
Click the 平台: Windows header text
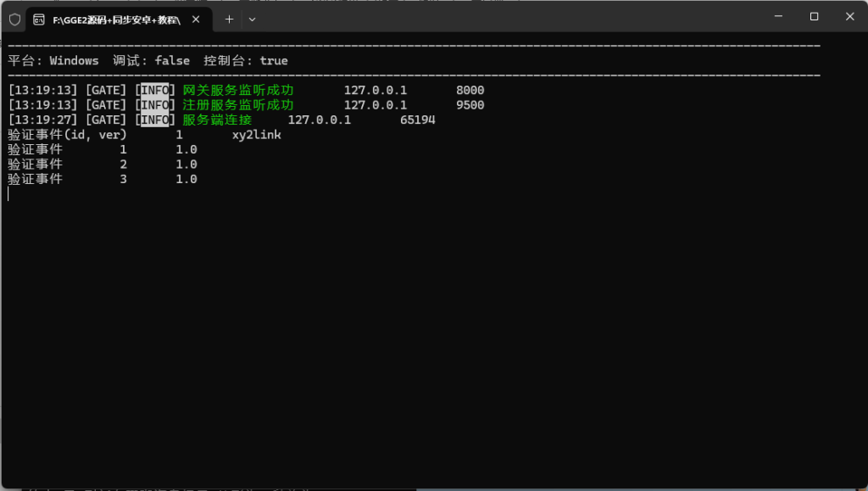pos(53,60)
